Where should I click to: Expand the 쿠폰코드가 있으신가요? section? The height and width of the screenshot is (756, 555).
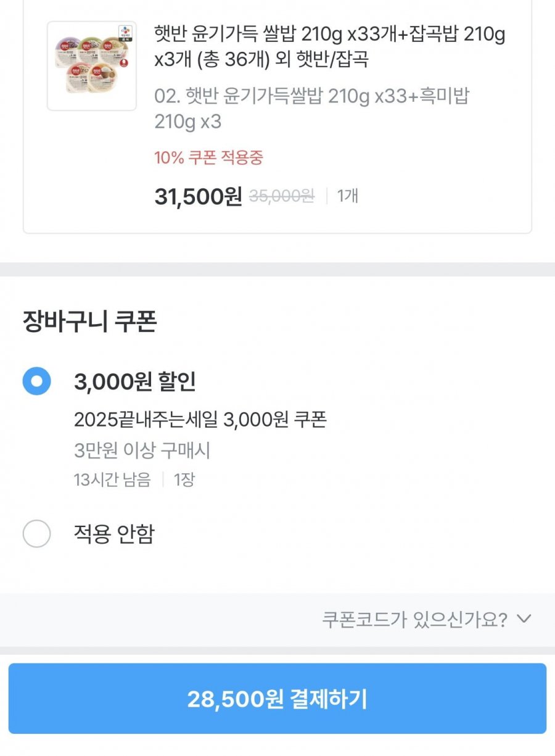click(414, 619)
